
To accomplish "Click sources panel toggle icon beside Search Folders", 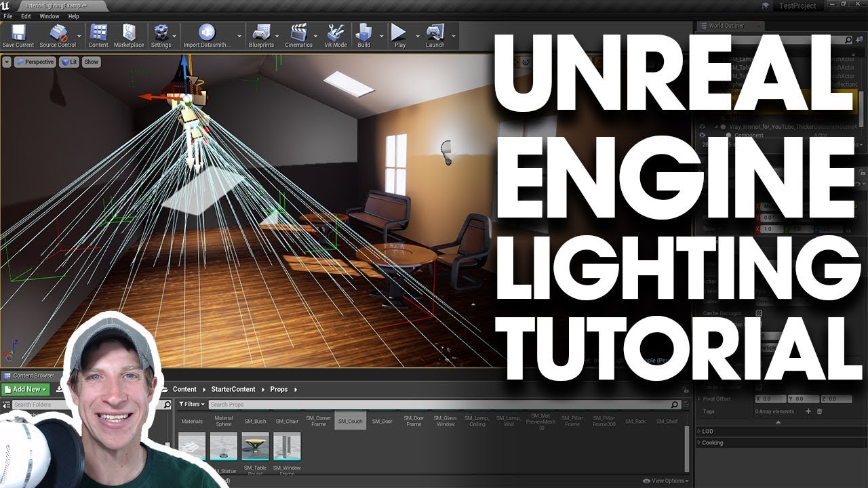I will tap(6, 405).
